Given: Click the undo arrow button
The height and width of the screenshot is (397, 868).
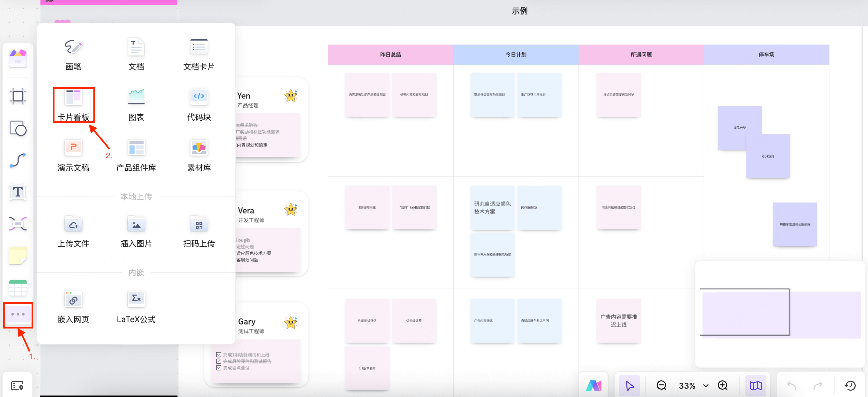Looking at the screenshot, I should tap(791, 386).
